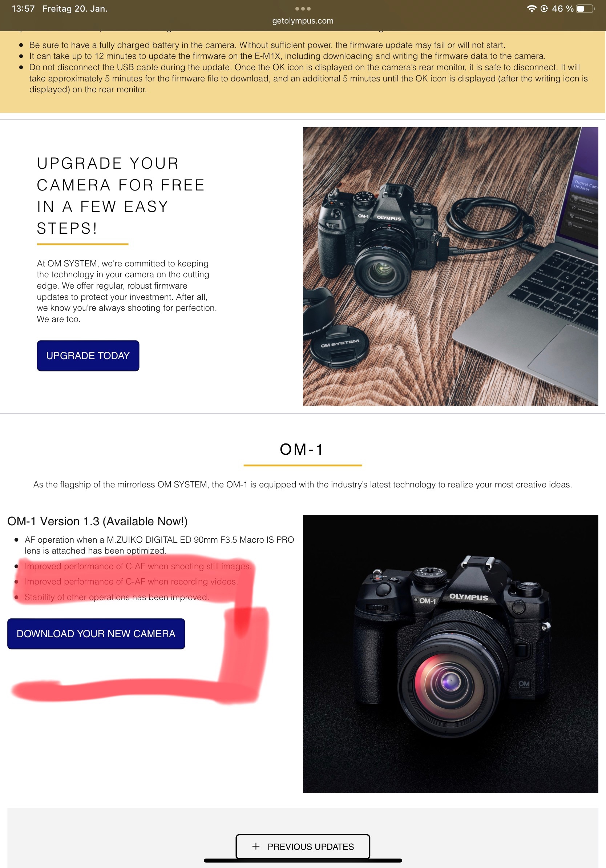
Task: Click DOWNLOAD YOUR NEW CAMERA button
Action: click(96, 634)
